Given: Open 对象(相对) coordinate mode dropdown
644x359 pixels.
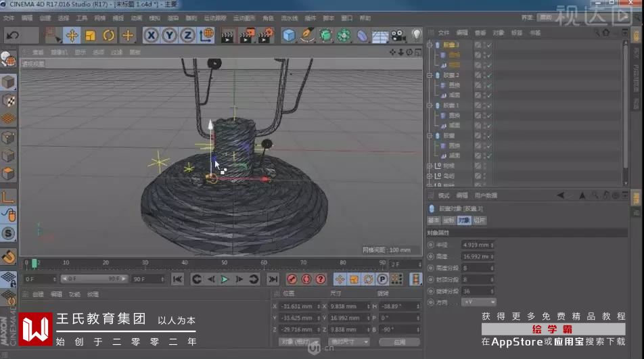Looking at the screenshot, I should 299,342.
